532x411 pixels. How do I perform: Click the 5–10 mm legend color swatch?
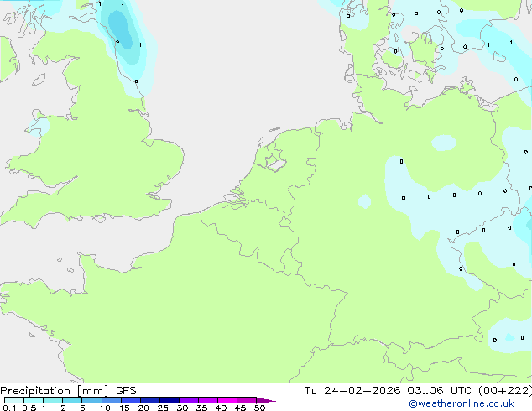pyautogui.click(x=91, y=400)
